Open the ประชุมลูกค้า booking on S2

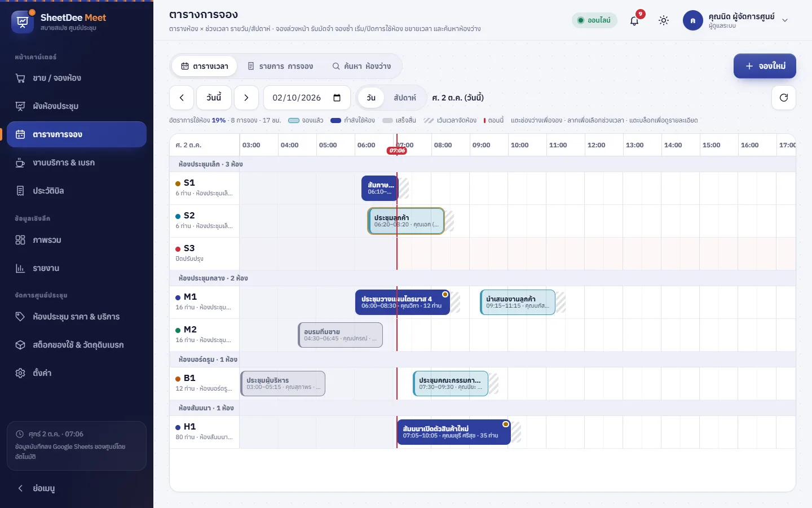[x=406, y=221]
